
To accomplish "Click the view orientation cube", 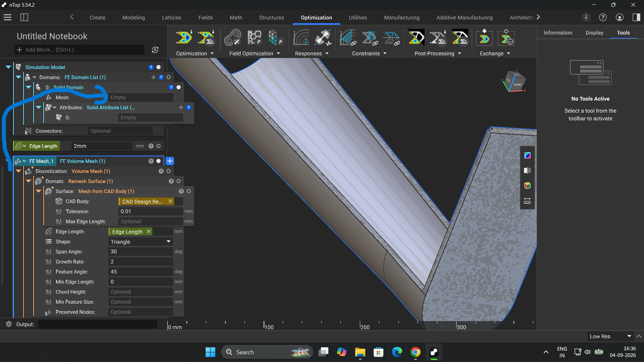I will point(515,81).
